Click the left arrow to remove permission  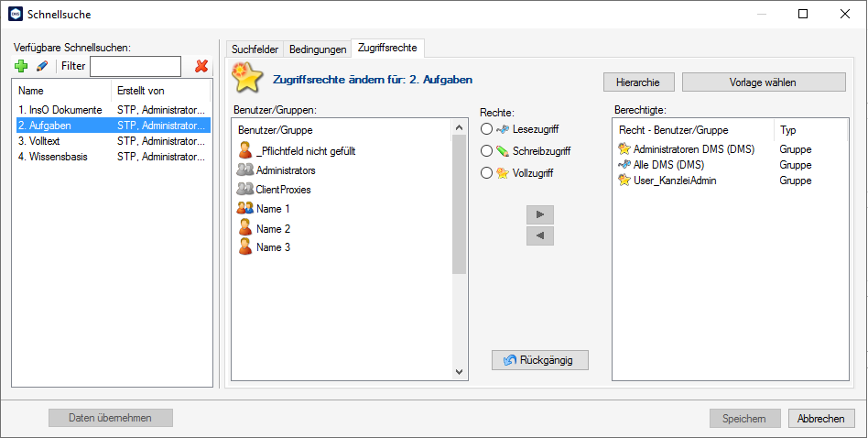pyautogui.click(x=540, y=235)
